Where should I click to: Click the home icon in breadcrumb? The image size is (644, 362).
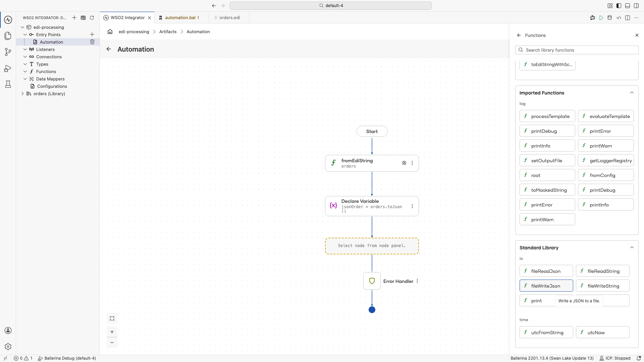tap(110, 32)
